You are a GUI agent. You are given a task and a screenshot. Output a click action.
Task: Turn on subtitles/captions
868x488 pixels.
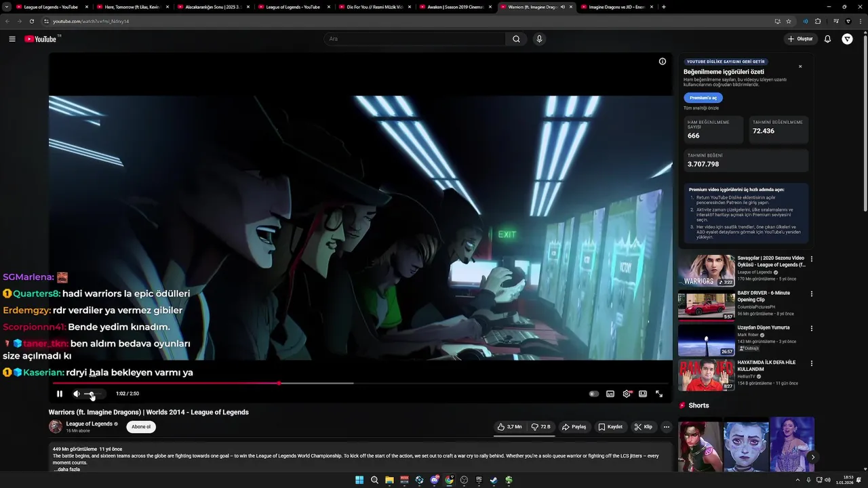click(610, 394)
